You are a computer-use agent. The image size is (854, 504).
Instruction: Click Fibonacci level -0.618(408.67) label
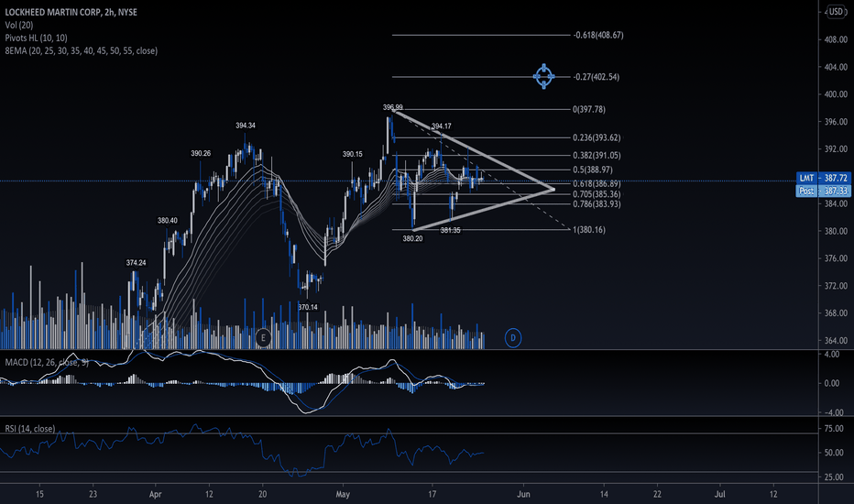click(598, 35)
